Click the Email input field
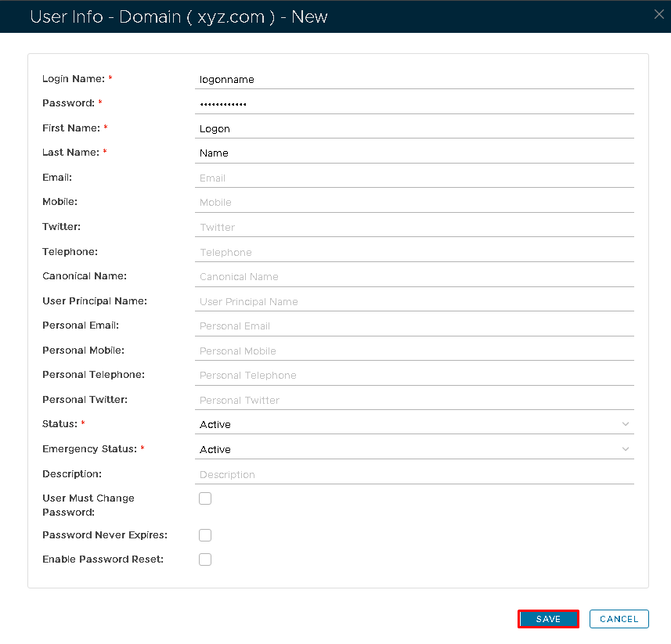The image size is (671, 644). coord(414,178)
